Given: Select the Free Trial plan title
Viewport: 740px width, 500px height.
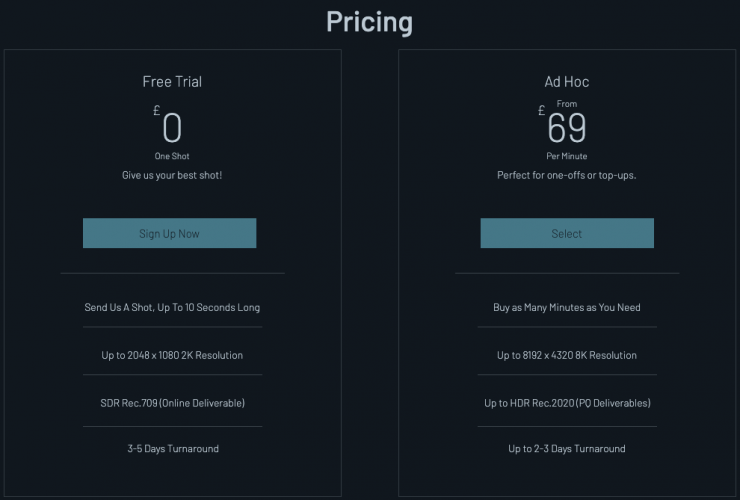Looking at the screenshot, I should (x=172, y=82).
